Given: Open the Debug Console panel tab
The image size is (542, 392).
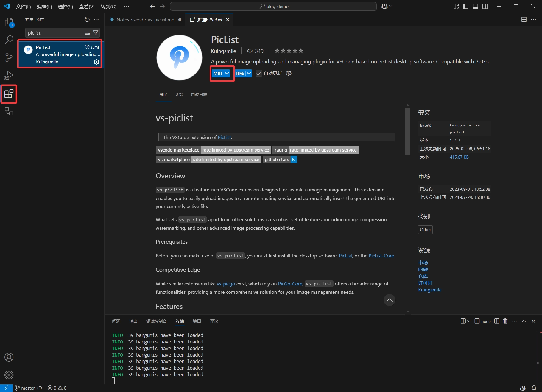Looking at the screenshot, I should click(x=156, y=321).
